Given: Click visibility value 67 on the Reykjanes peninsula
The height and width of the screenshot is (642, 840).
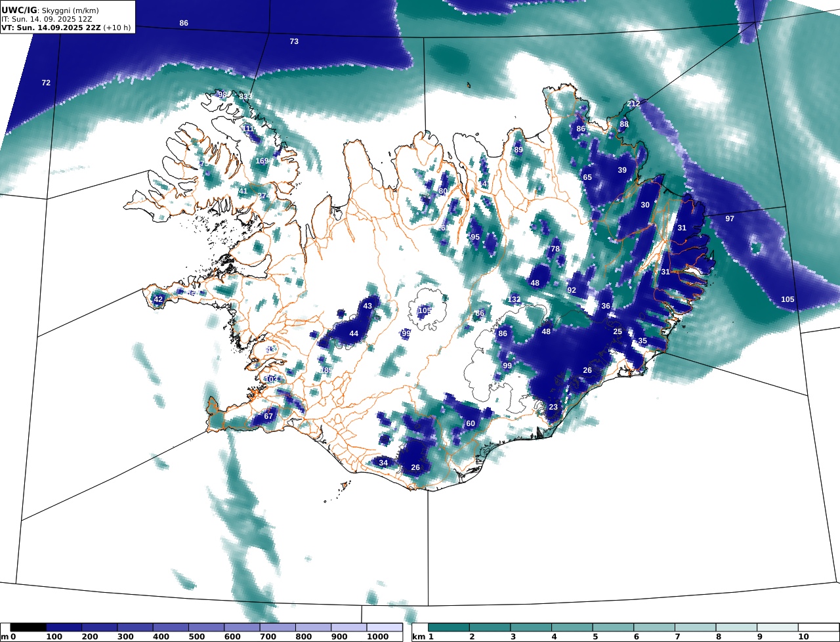Looking at the screenshot, I should [268, 416].
